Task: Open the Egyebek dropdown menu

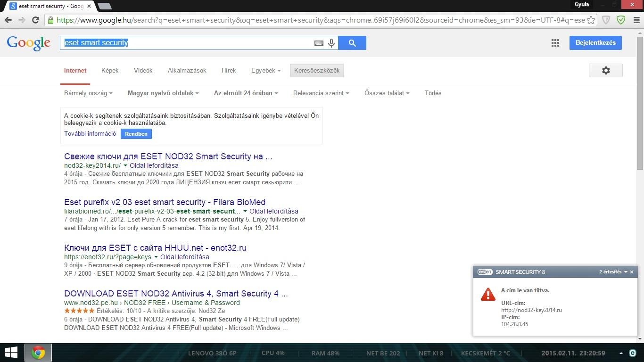Action: (266, 70)
